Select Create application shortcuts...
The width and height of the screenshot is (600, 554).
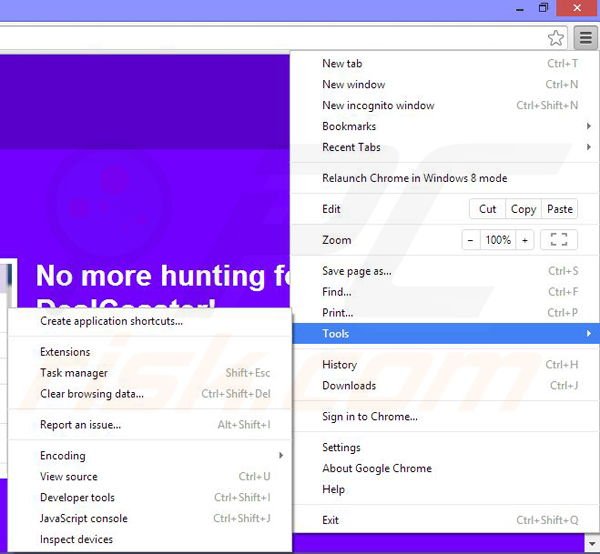pos(150,321)
